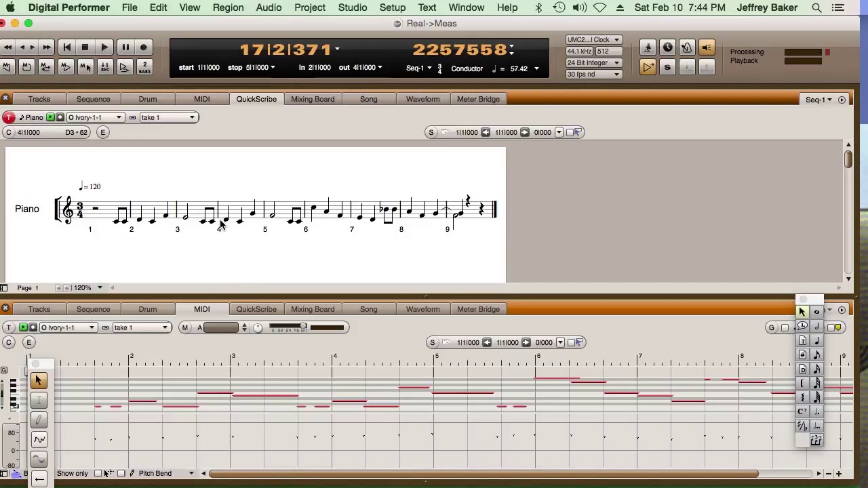The image size is (868, 488).
Task: Open the UMC2 Clock source dropdown
Action: [593, 39]
